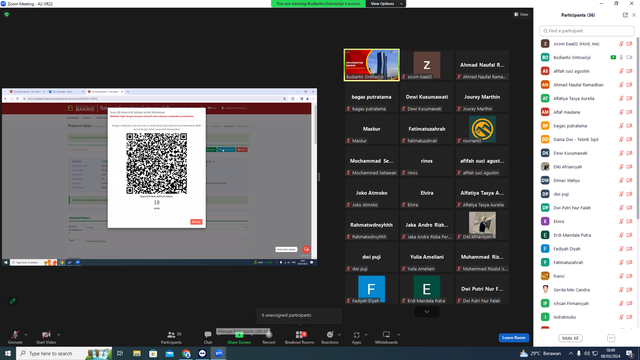Toggle camera icon for zoom baa02 row
Screen dimensions: 640x360
coord(629,44)
